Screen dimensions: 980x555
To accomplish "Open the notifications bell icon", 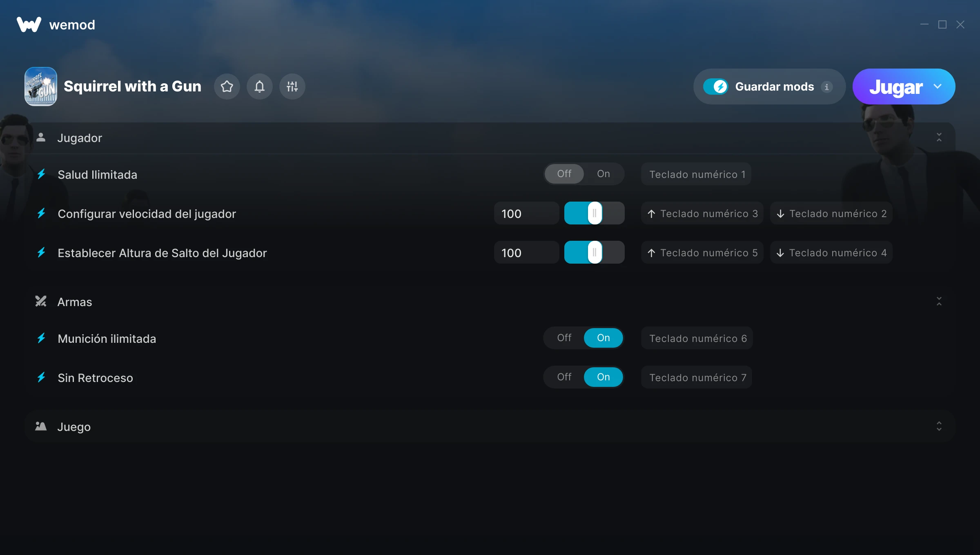I will (260, 87).
